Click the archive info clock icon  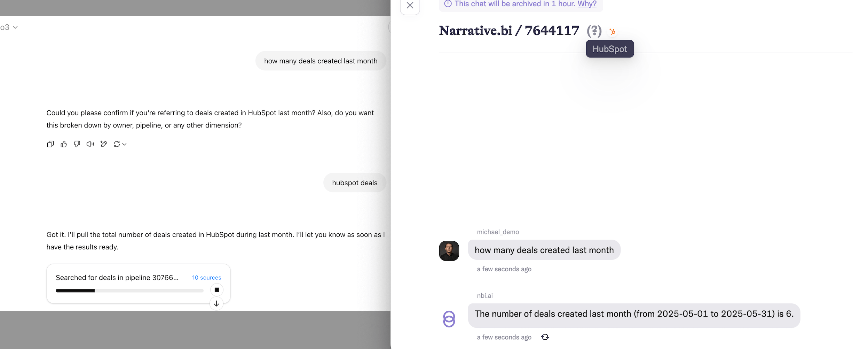click(x=448, y=4)
